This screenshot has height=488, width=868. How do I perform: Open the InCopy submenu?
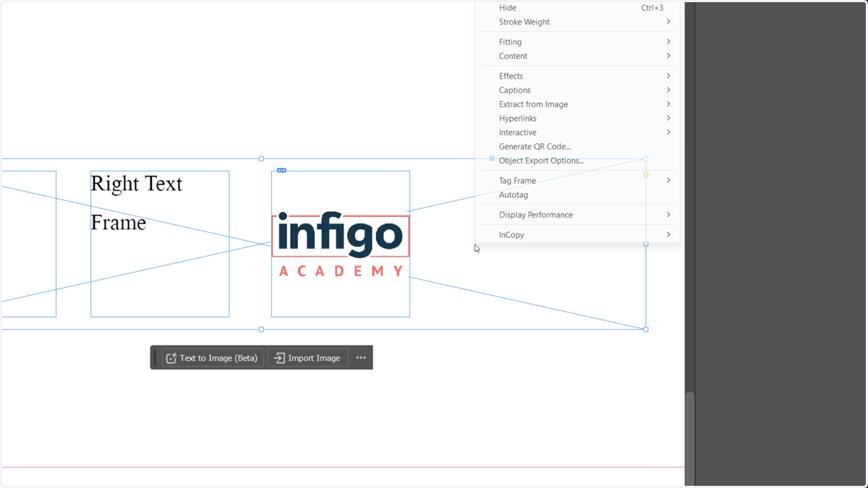(x=577, y=235)
